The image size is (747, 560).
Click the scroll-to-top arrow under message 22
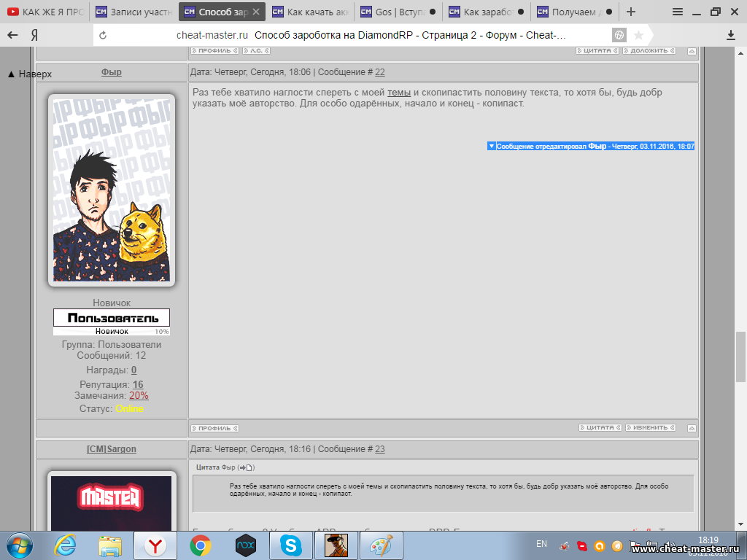[692, 428]
